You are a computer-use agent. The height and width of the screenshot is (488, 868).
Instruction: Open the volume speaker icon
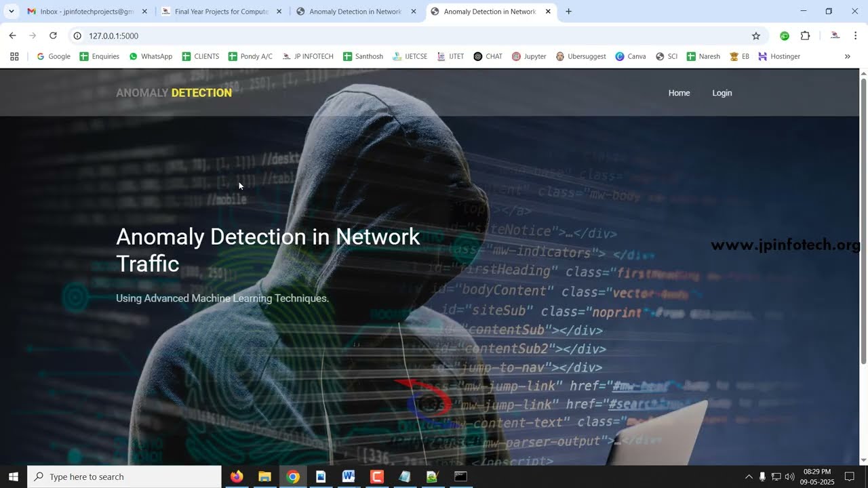pyautogui.click(x=789, y=476)
